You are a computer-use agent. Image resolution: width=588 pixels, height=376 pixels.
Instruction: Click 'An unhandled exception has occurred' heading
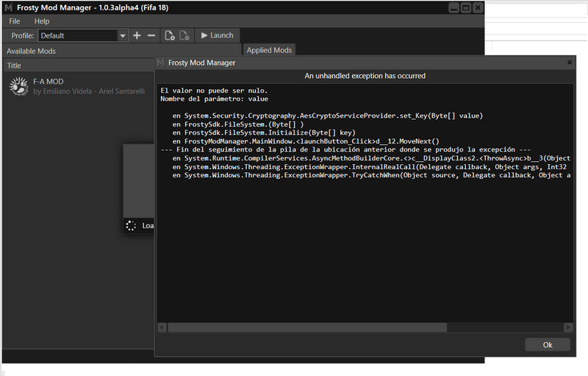point(365,76)
